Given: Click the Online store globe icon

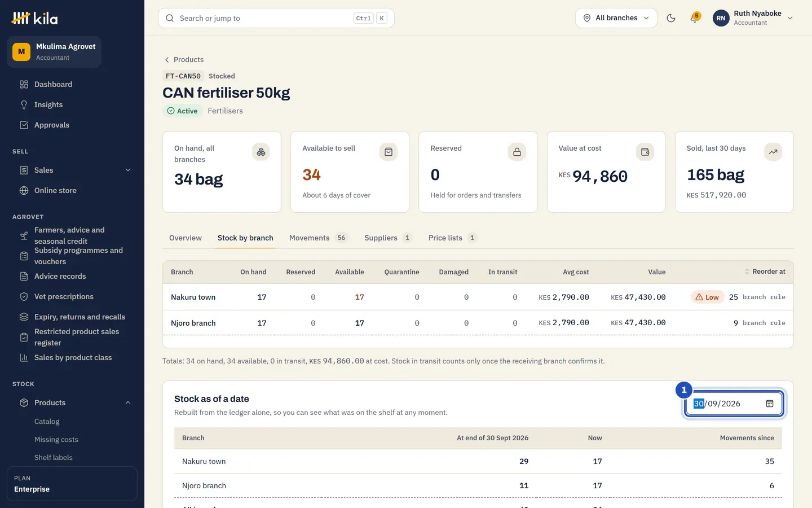Looking at the screenshot, I should pos(24,191).
